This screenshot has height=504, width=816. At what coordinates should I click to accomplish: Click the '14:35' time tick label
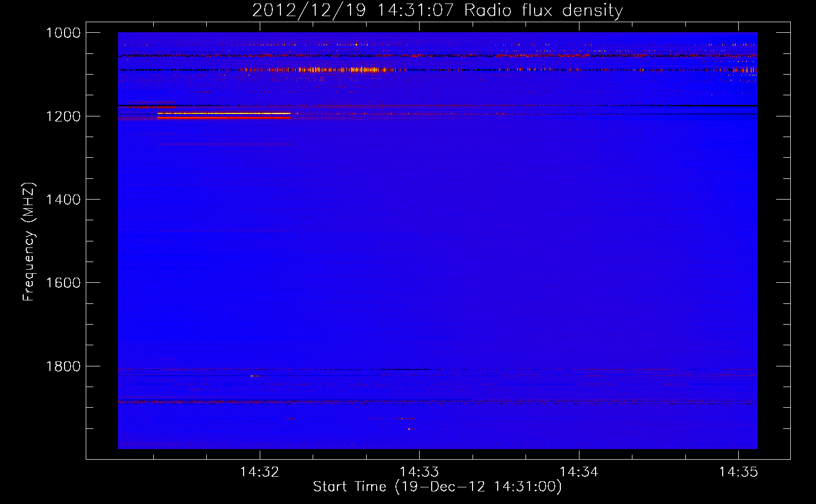point(738,472)
